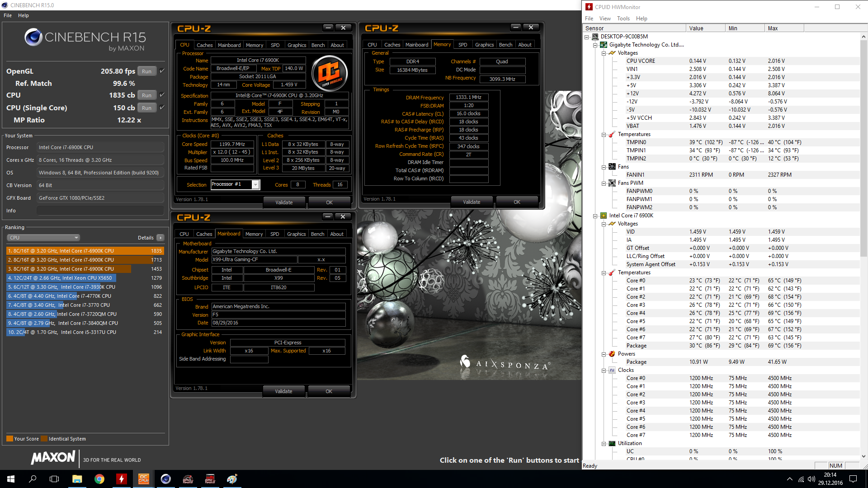Click the thermometer icon beside Gigabyte Temperatures
This screenshot has height=488, width=868.
[x=612, y=134]
